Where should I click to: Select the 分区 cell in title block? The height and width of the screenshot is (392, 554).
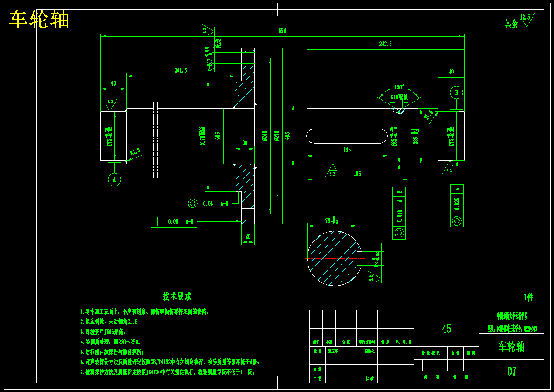(346, 342)
